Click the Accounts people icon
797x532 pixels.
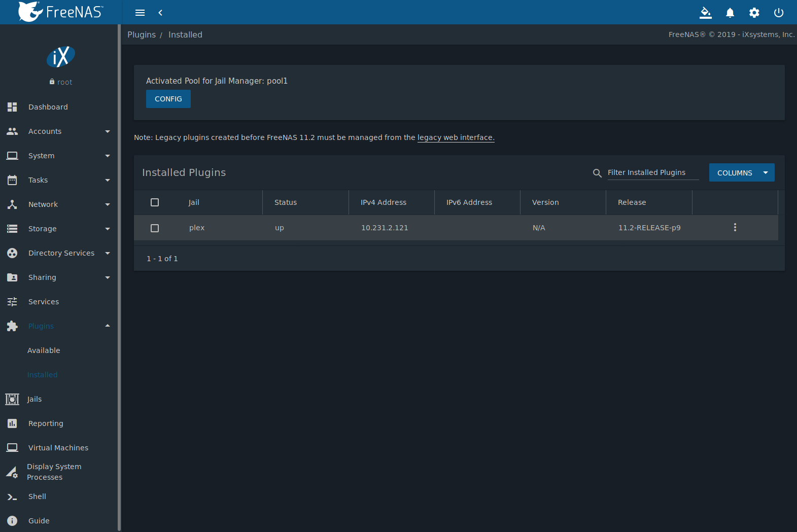(12, 131)
